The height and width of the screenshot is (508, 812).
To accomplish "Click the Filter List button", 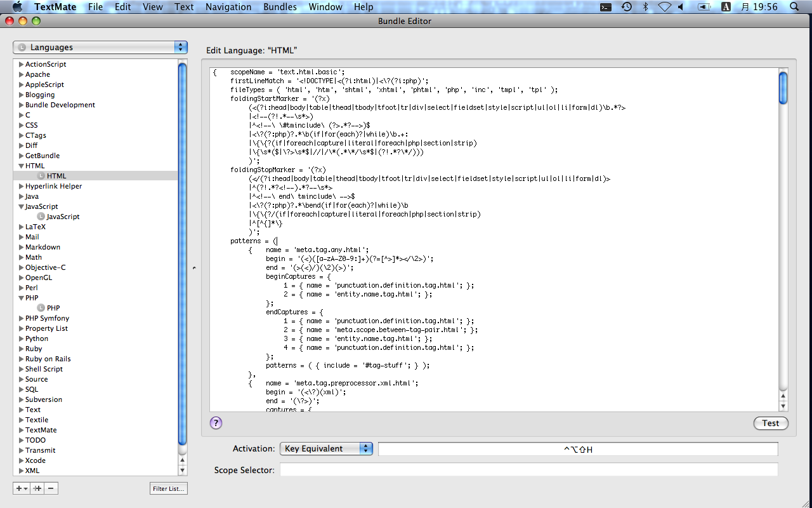I will pyautogui.click(x=169, y=488).
